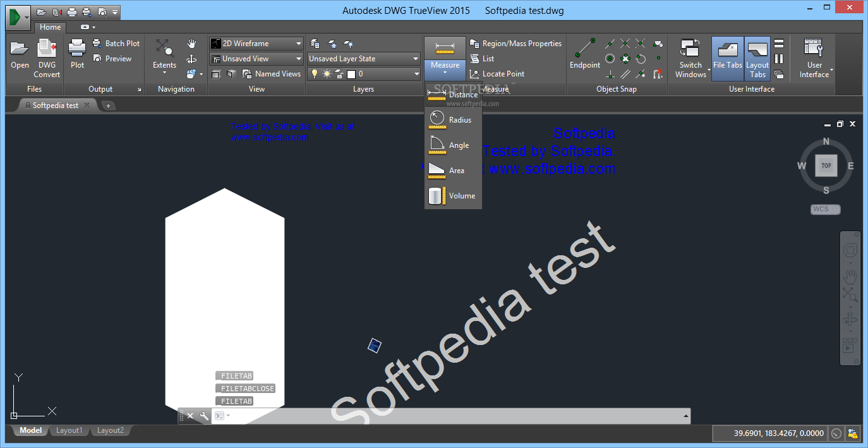Open Named Views manager
This screenshot has height=448, width=868.
click(x=272, y=74)
